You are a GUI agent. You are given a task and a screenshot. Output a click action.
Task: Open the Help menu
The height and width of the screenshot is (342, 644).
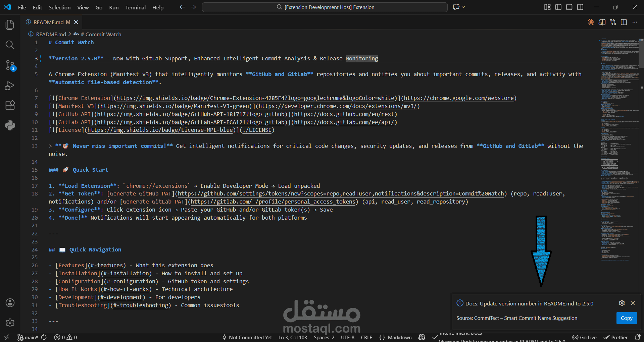click(x=158, y=7)
